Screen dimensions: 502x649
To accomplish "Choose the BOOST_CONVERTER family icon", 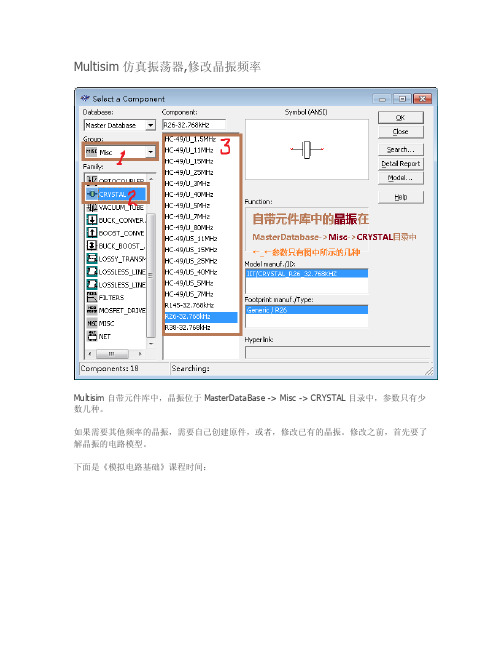I will 92,233.
